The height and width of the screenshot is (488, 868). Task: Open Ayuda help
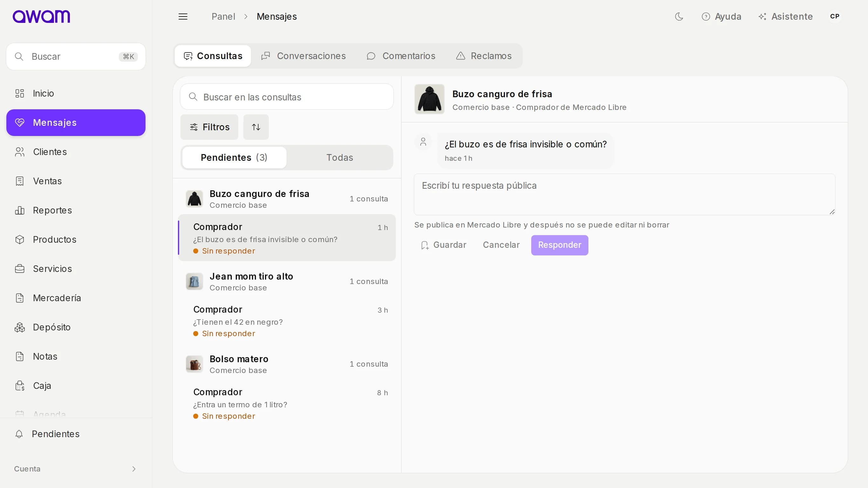coord(722,17)
